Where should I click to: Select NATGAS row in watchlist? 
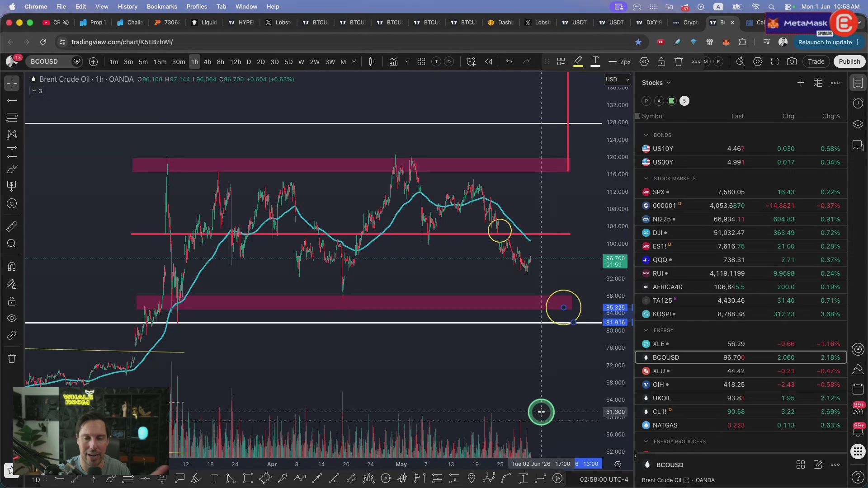tap(741, 425)
